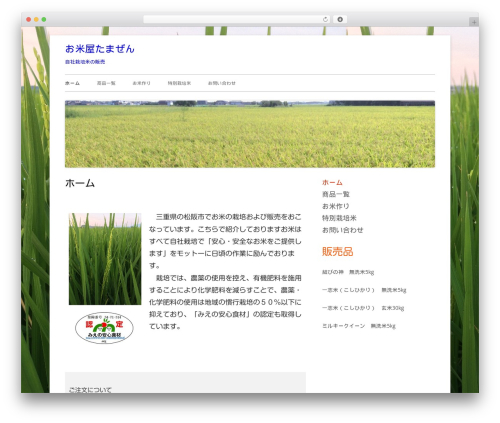The height and width of the screenshot is (423, 500).
Task: Focus the browser address bar
Action: pos(236,19)
